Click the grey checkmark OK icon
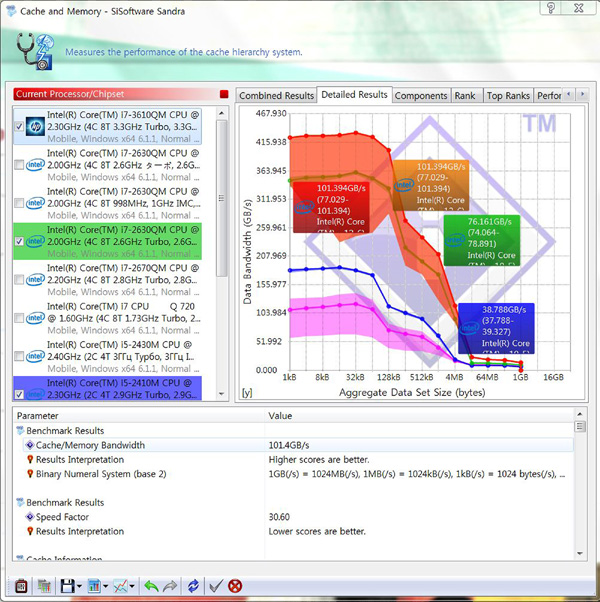The width and height of the screenshot is (600, 602). click(215, 586)
